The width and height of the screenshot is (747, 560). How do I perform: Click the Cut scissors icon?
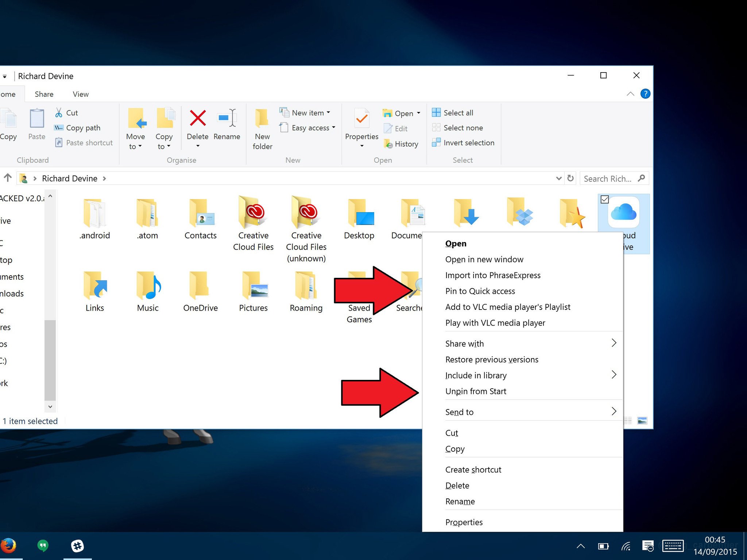pos(59,113)
